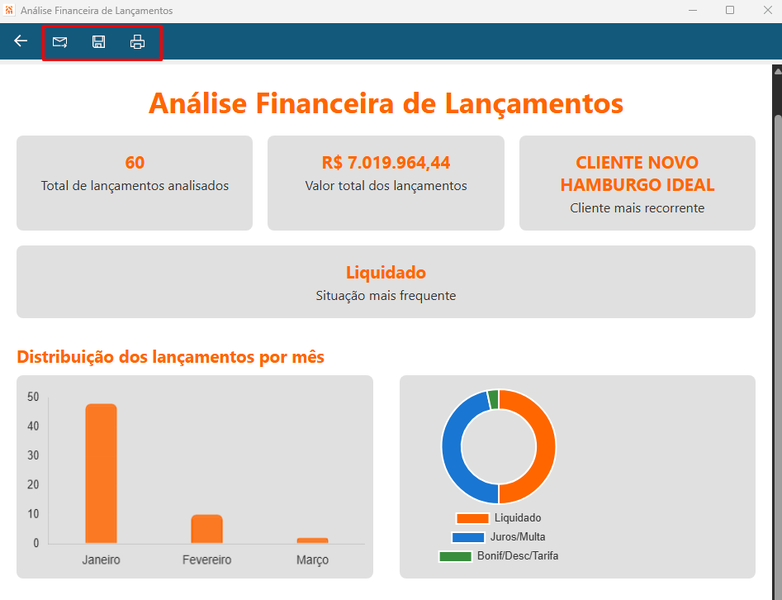This screenshot has width=782, height=600.
Task: Click the window title text in title bar
Action: click(97, 10)
